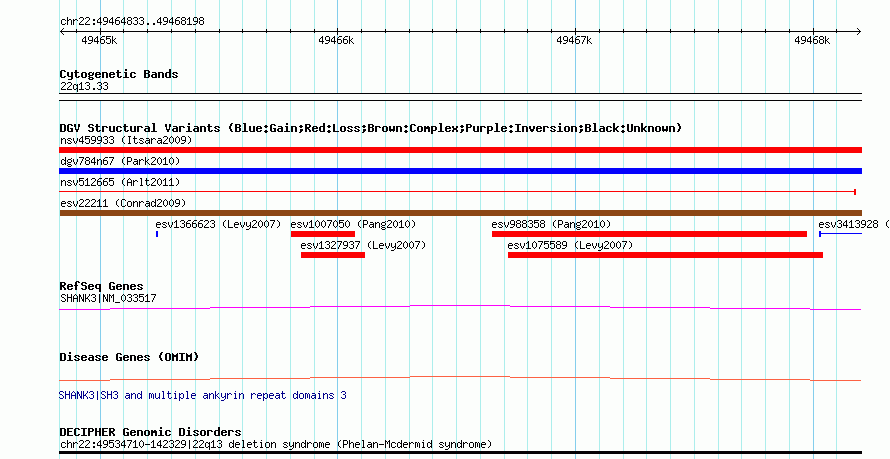Click the blue dgv784n67 Park2010 gain bar
Screen dimensions: 890x459
click(460, 171)
